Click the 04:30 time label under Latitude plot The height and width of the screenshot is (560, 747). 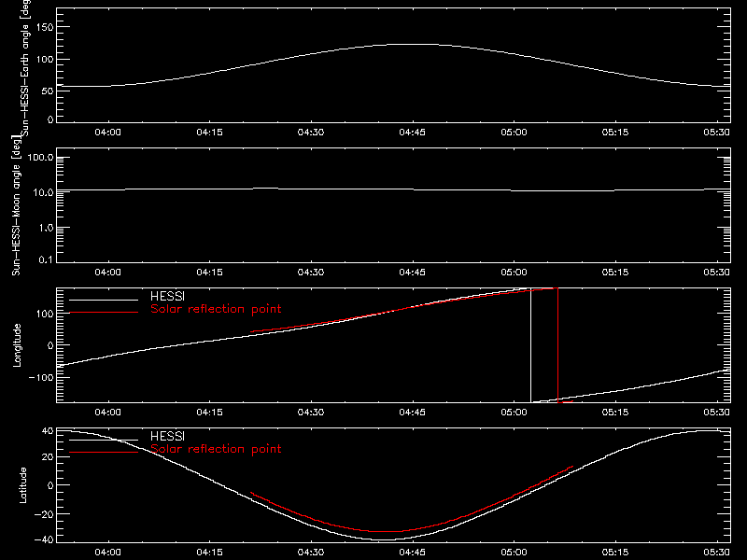311,552
